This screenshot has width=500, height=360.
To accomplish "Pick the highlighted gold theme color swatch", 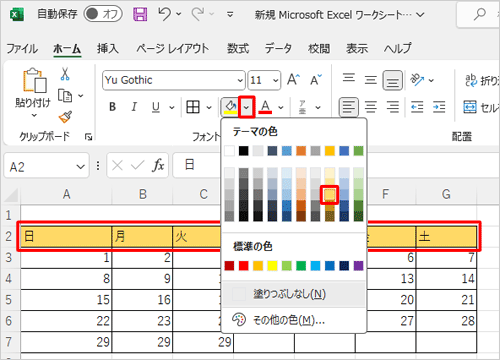I will coord(330,195).
